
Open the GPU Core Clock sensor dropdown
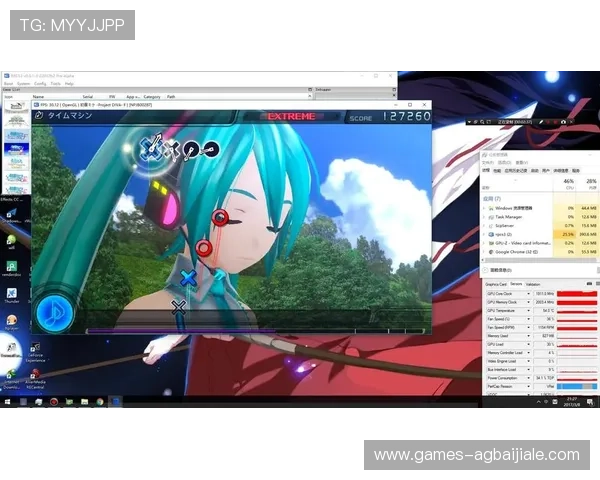coord(552,292)
